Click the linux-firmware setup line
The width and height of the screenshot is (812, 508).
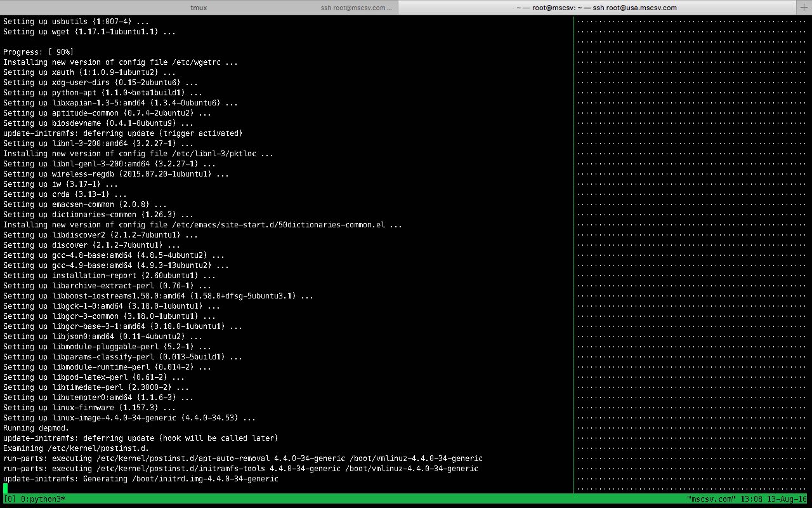89,407
